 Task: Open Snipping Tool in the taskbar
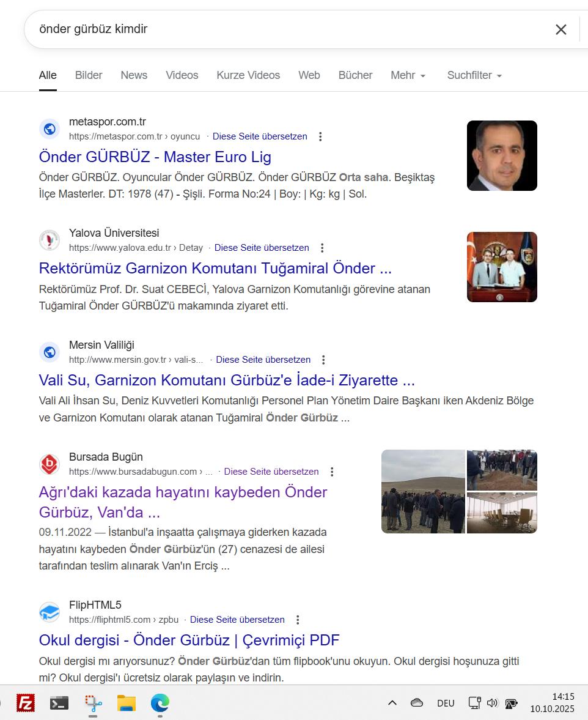(x=93, y=703)
